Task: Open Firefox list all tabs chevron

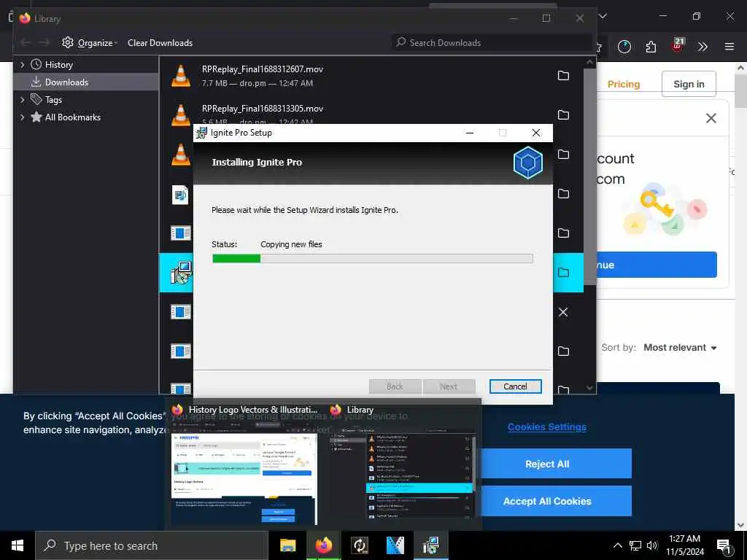Action: pos(603,16)
